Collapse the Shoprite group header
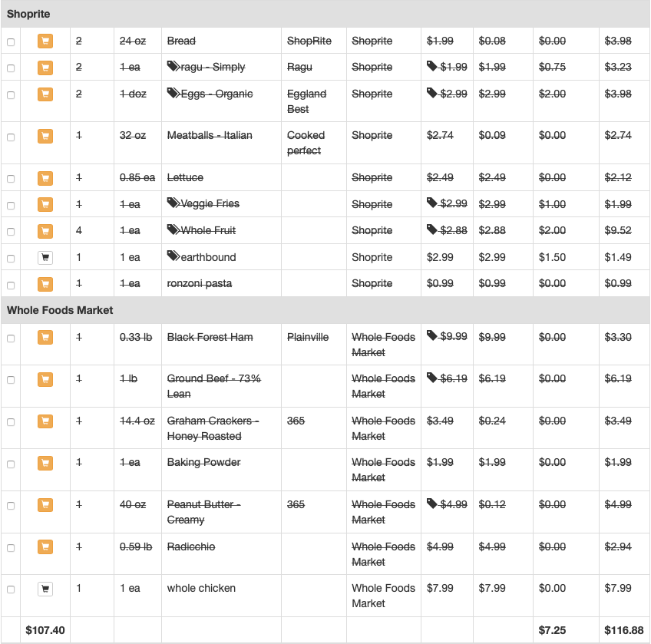 tap(325, 14)
